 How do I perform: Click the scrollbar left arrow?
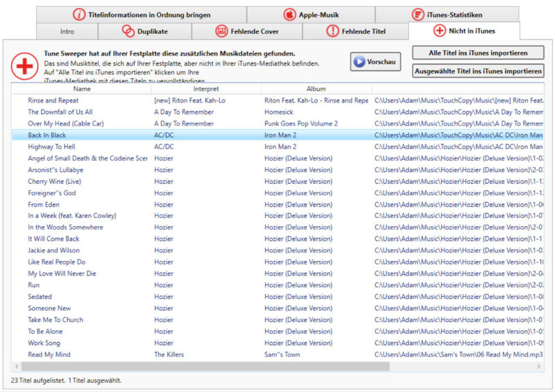click(x=17, y=366)
